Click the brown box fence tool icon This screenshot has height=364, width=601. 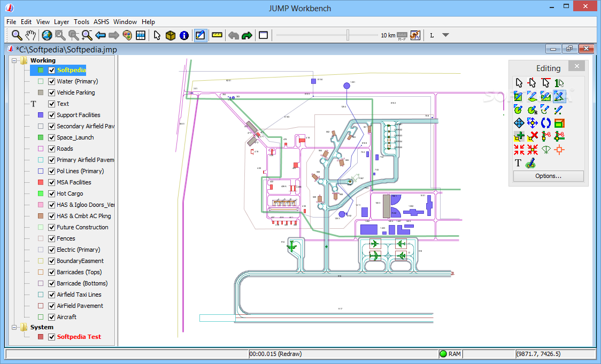(171, 35)
